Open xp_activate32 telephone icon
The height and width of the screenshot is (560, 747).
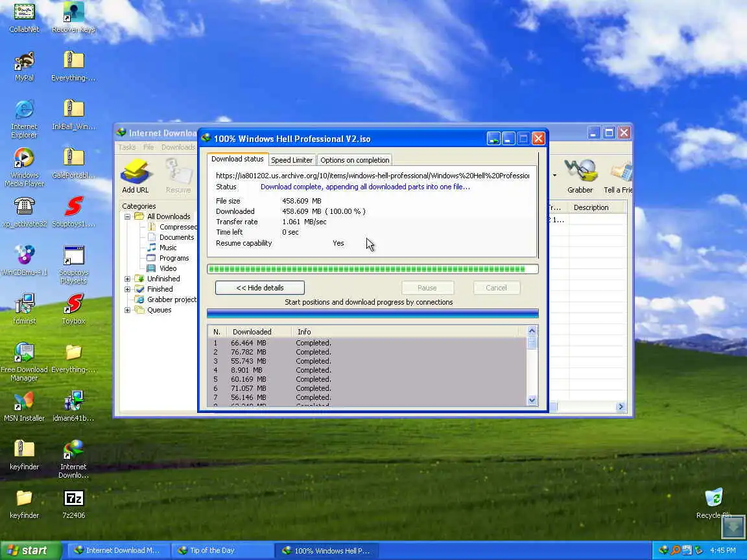tap(24, 213)
